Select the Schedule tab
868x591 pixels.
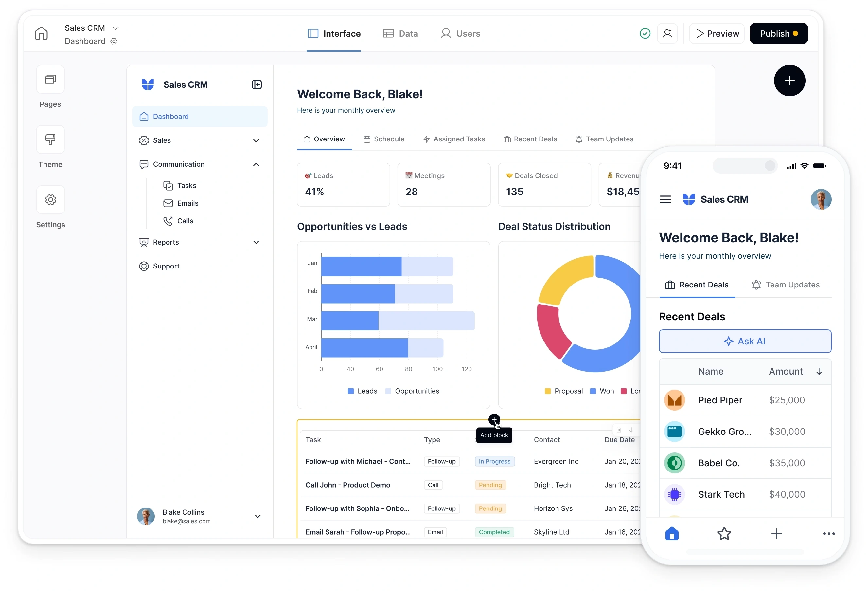click(x=384, y=139)
